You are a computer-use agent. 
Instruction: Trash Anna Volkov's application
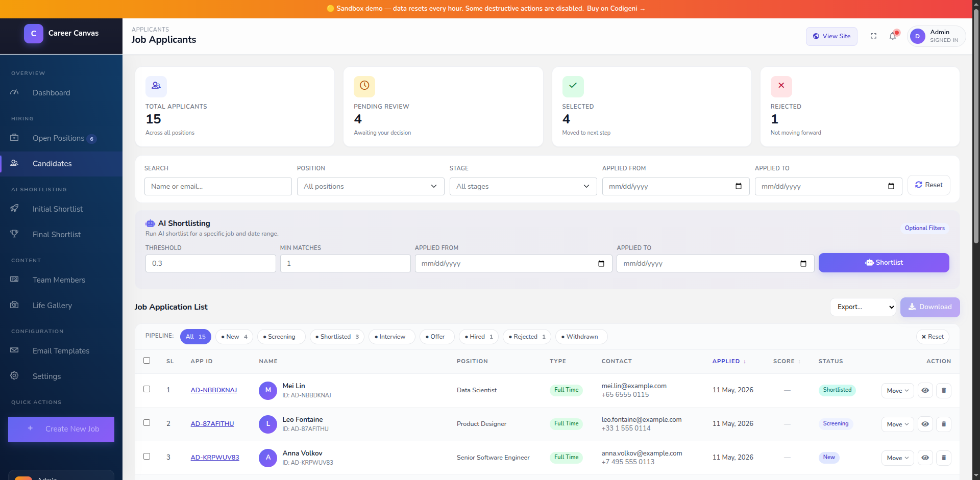943,458
